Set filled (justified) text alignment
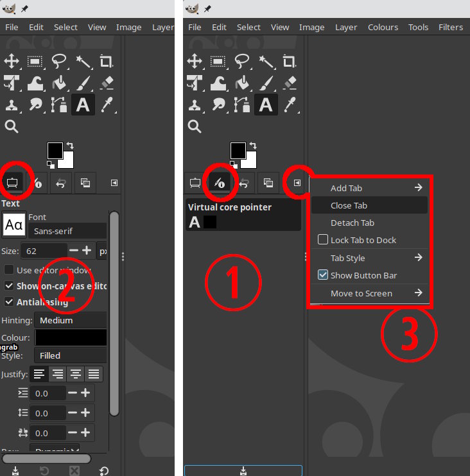The image size is (470, 476). (94, 374)
